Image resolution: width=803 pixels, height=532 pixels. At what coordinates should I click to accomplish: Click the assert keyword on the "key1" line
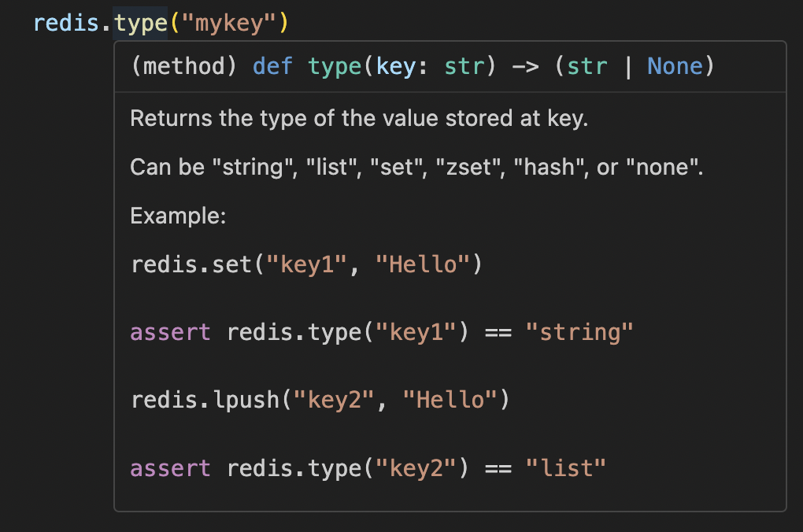coord(170,332)
